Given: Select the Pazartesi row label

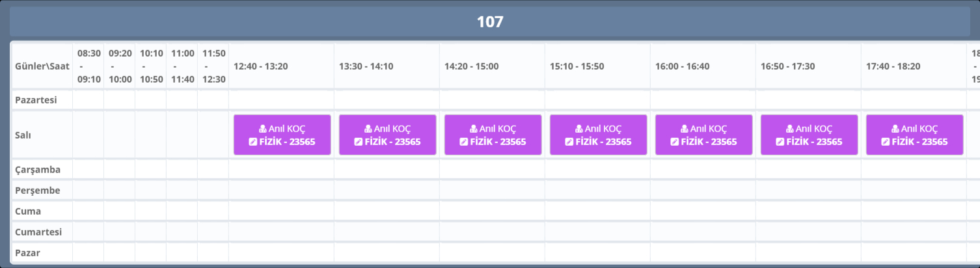Looking at the screenshot, I should point(36,100).
